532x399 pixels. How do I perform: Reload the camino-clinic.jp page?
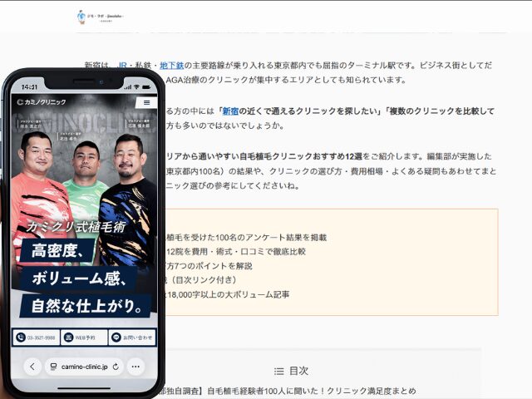click(x=116, y=367)
